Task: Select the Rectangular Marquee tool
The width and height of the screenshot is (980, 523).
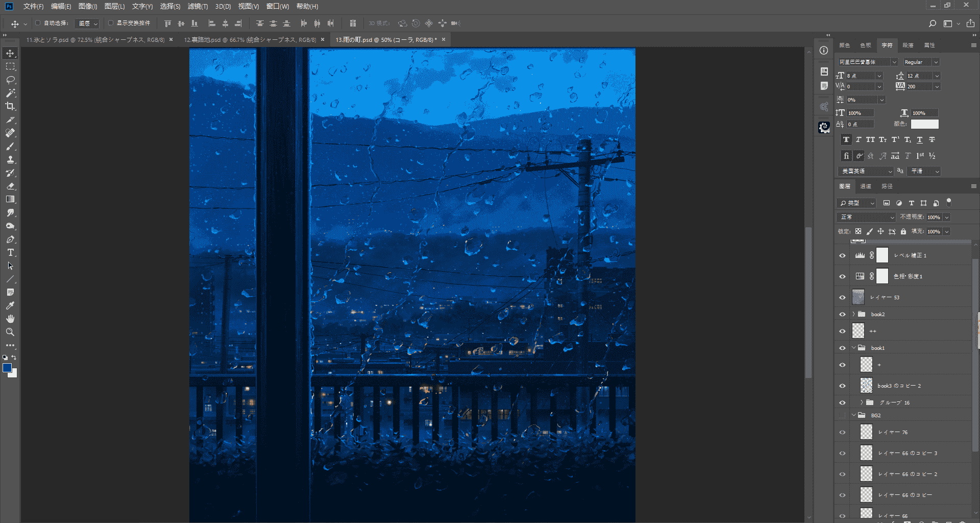Action: 10,66
